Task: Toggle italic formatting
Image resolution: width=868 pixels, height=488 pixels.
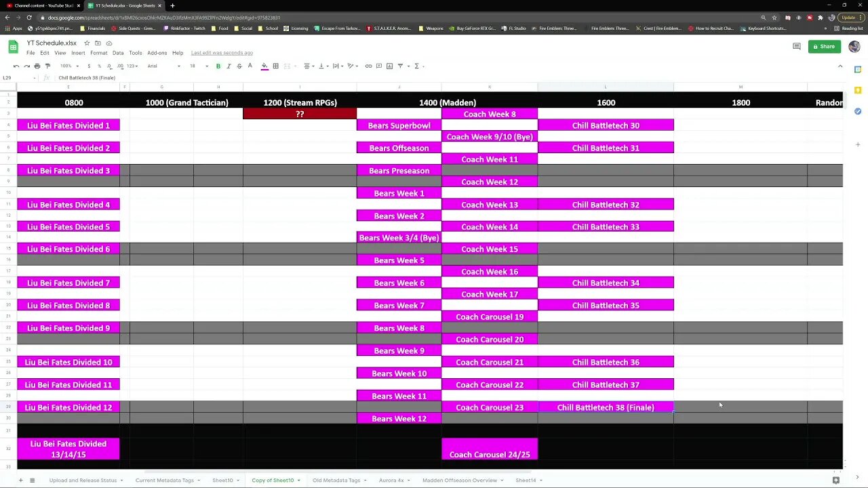Action: (229, 66)
